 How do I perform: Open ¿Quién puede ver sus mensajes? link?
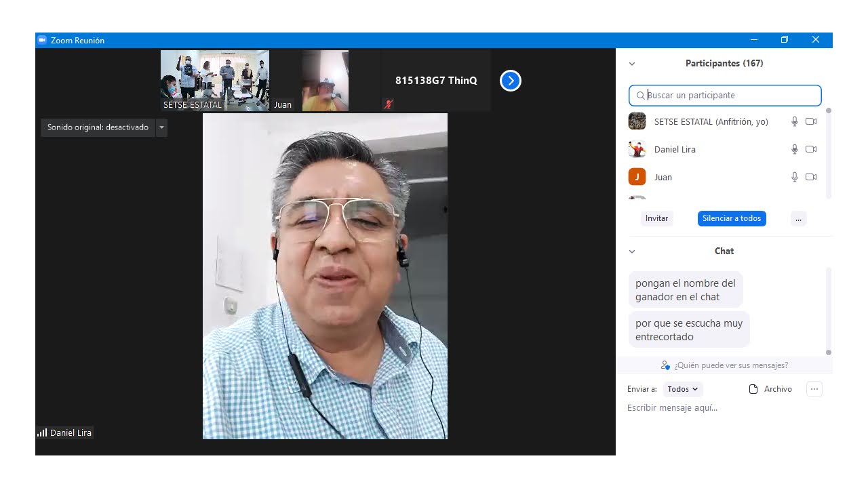pos(731,365)
